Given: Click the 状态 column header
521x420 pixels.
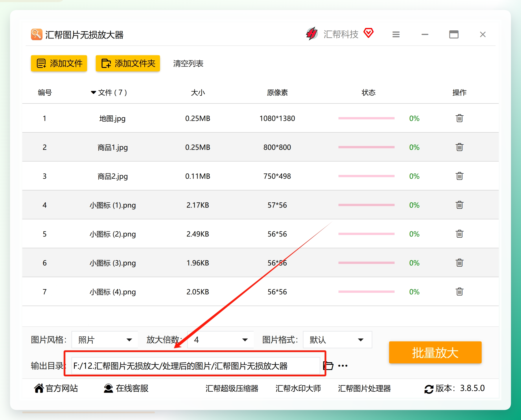Looking at the screenshot, I should pos(369,92).
